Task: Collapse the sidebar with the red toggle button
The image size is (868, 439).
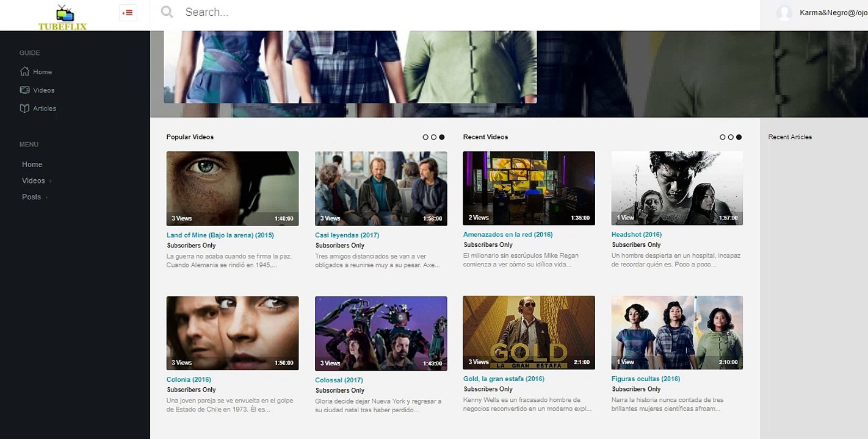Action: point(128,13)
